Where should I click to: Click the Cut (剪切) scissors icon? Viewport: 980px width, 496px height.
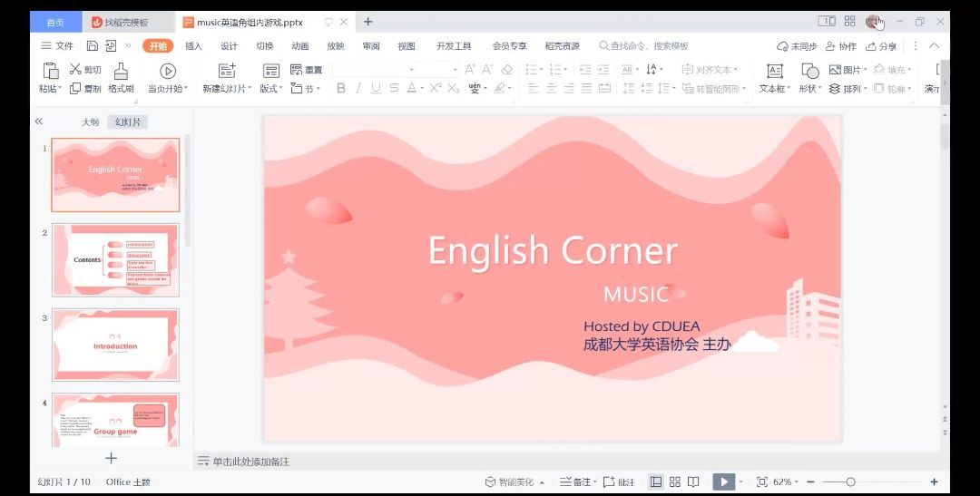coord(76,70)
